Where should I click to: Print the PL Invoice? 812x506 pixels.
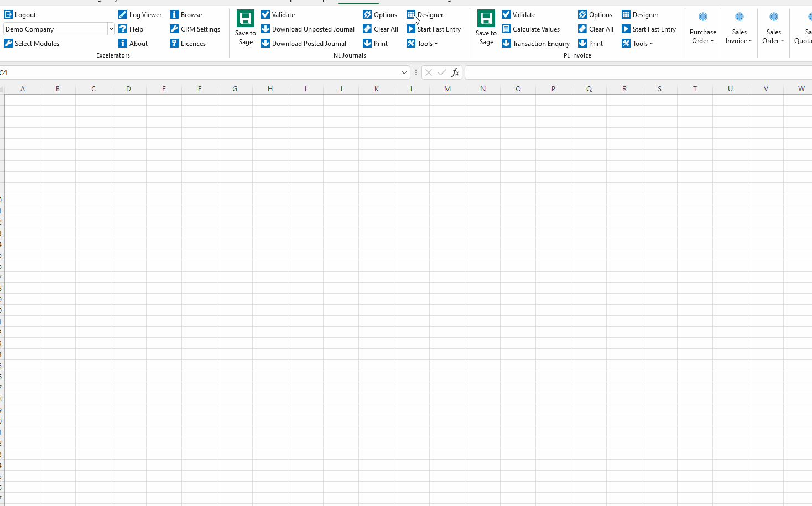coord(591,44)
